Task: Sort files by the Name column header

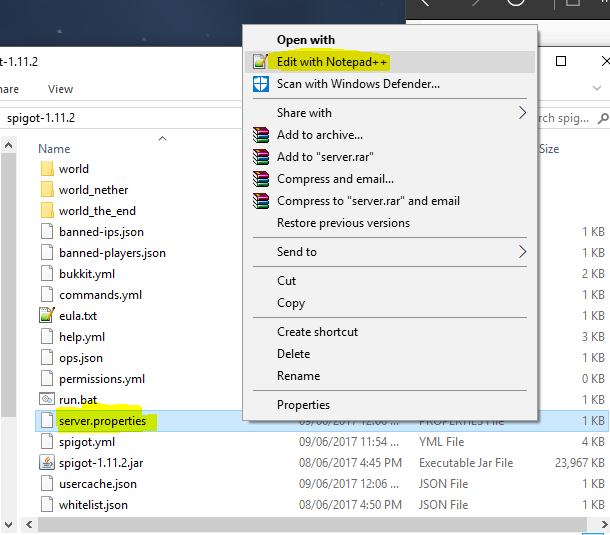Action: 54,149
